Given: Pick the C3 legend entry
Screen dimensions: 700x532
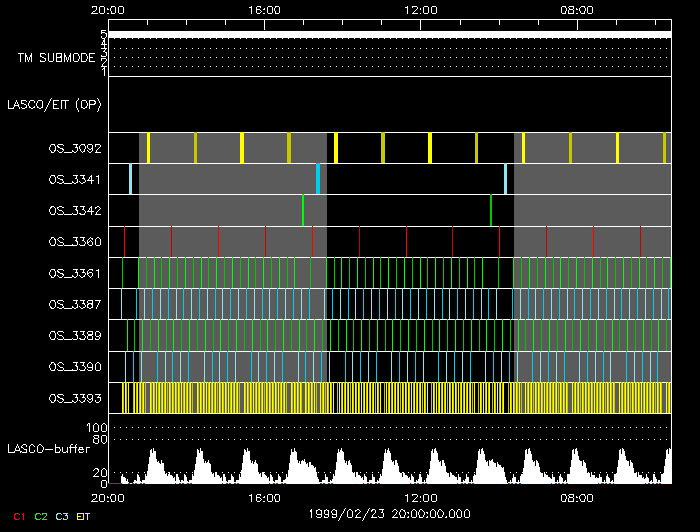Looking at the screenshot, I should (62, 516).
